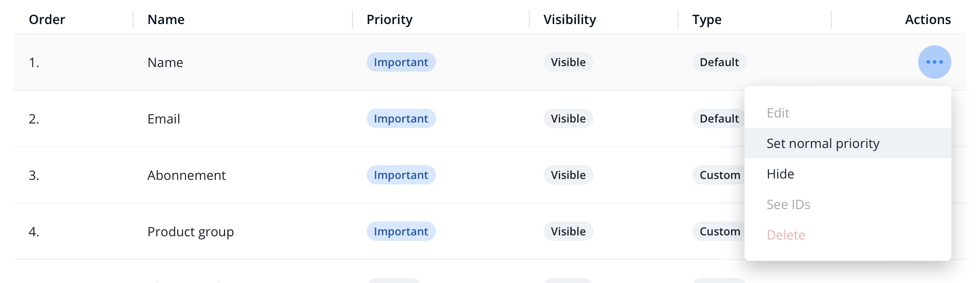980x283 pixels.
Task: Click the Order column header
Action: (47, 19)
